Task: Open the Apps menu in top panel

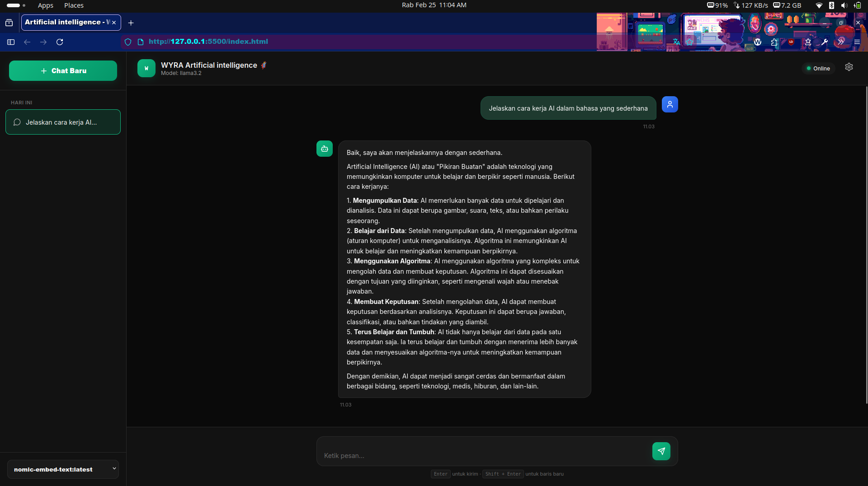Action: [x=45, y=5]
